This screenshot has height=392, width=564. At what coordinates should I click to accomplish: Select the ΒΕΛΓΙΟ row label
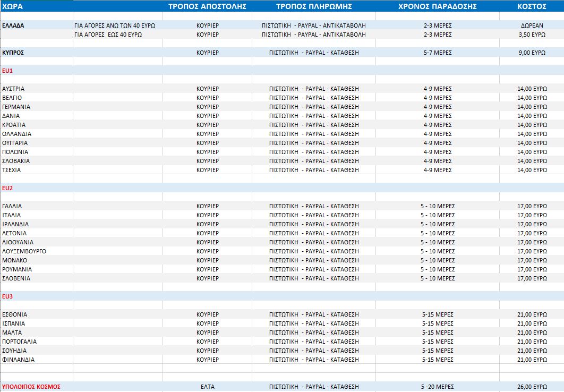(12, 98)
